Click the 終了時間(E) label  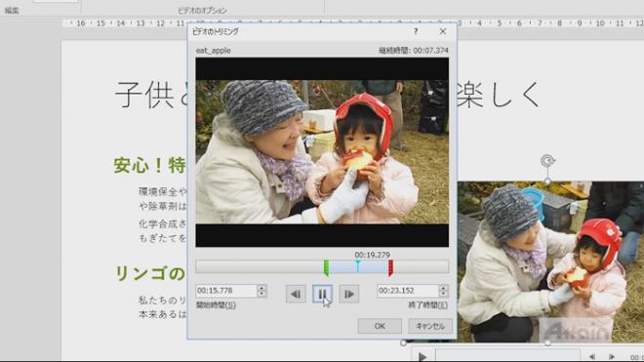pos(428,305)
